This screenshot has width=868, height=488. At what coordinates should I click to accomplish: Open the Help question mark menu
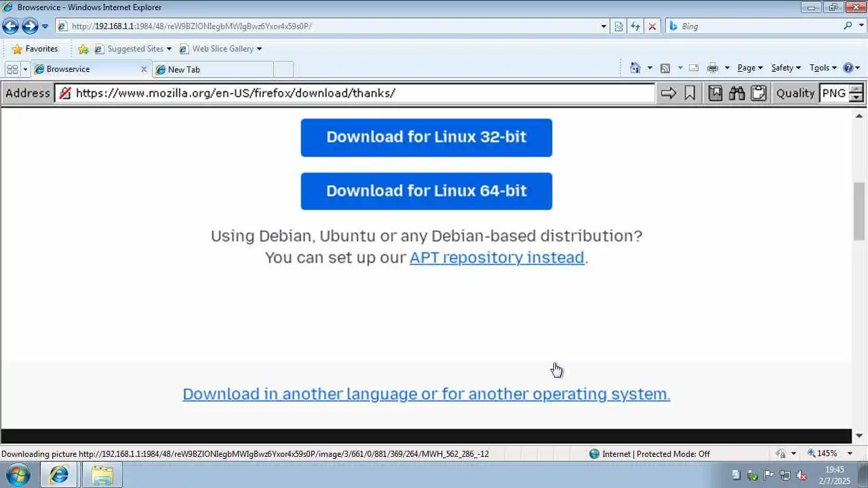click(x=852, y=68)
